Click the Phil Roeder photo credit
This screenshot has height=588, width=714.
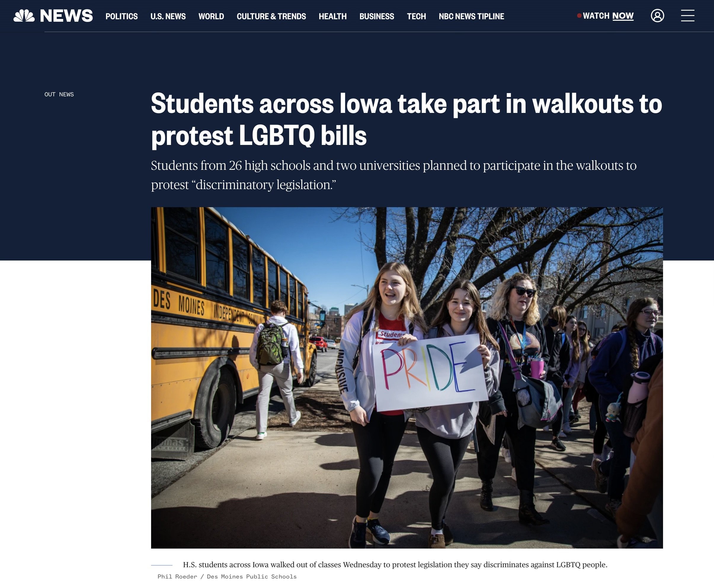click(x=227, y=576)
